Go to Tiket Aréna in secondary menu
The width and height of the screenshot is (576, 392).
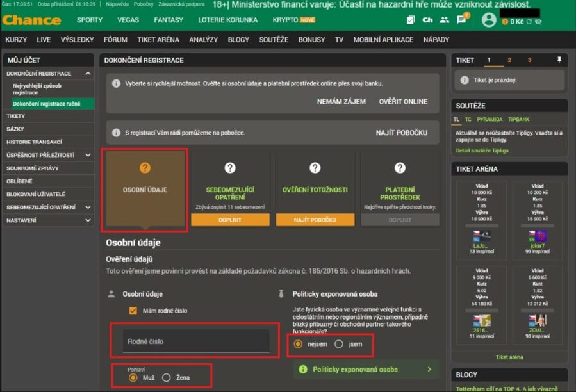coord(158,40)
